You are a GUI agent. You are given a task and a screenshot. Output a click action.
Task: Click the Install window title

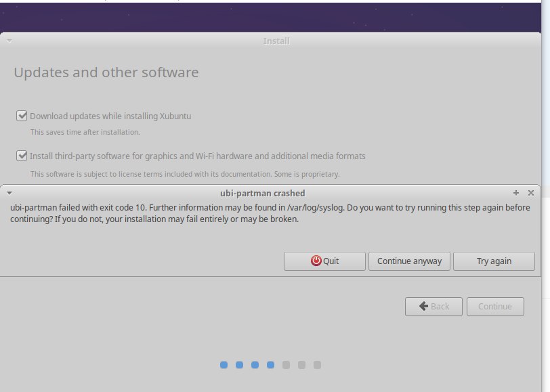click(x=276, y=41)
